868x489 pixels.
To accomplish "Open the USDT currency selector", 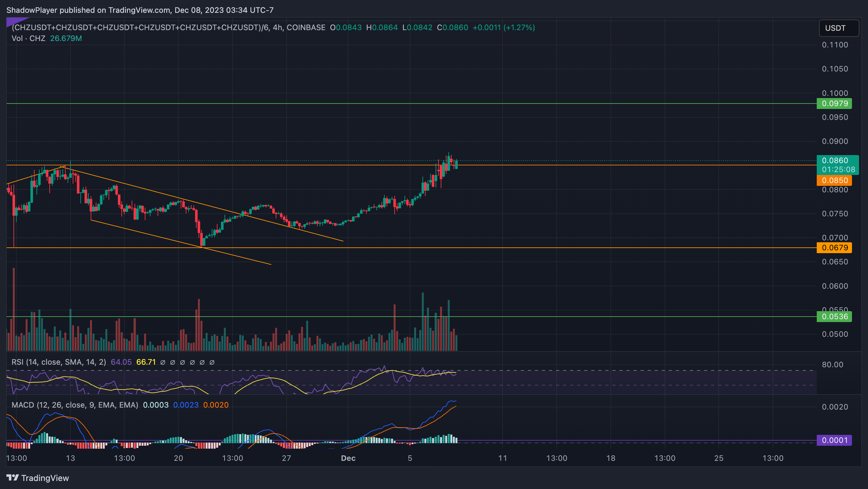I will 839,28.
